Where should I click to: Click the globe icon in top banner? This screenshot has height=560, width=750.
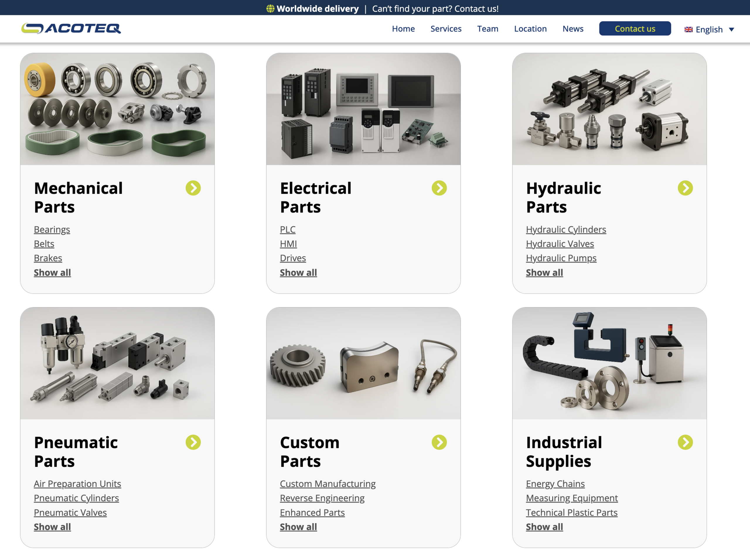click(x=270, y=9)
